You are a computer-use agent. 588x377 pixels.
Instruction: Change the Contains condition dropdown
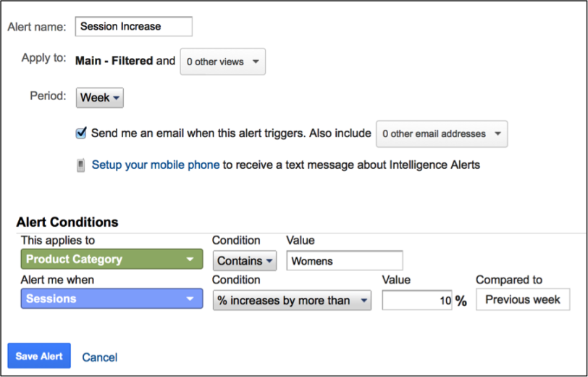tap(245, 260)
